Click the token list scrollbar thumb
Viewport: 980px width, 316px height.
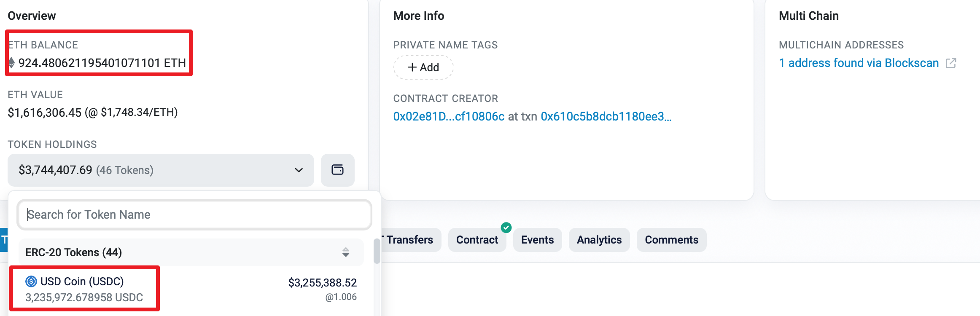(x=377, y=251)
